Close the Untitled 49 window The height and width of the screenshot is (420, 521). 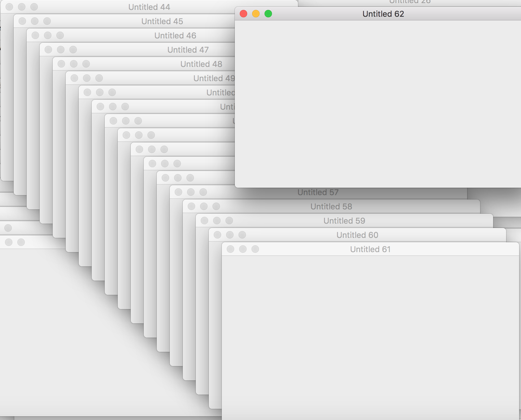tap(74, 78)
